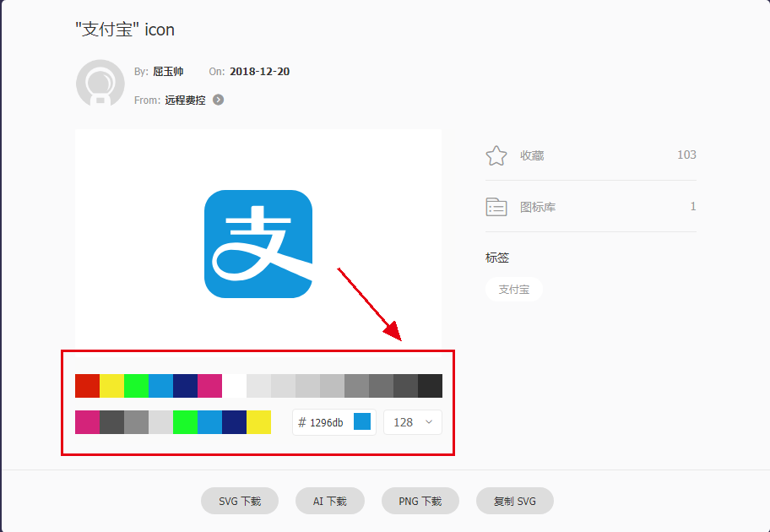Click the 支付宝 tag under 标签
Viewport: 770px width, 532px height.
513,289
